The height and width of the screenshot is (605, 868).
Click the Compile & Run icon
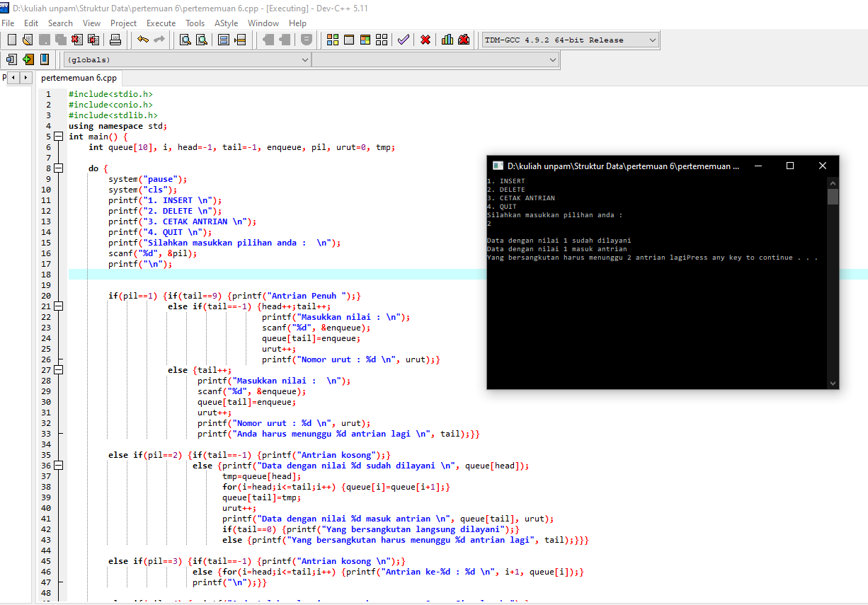coord(365,40)
